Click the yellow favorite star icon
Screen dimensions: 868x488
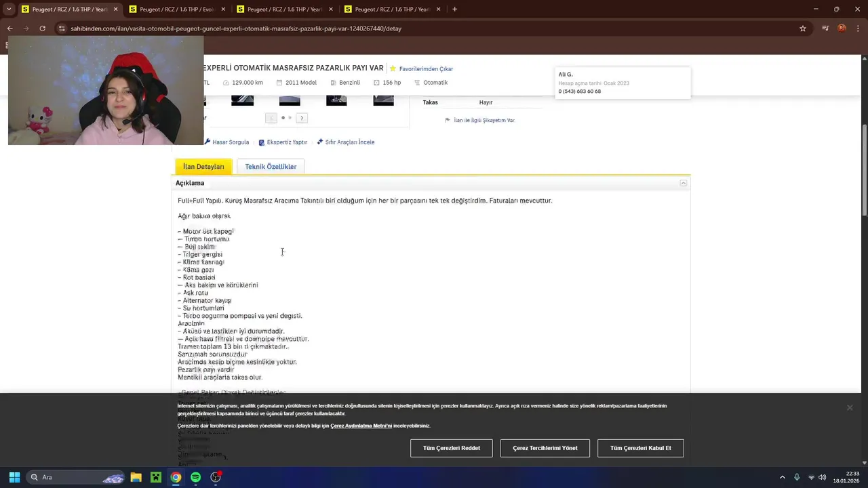393,68
